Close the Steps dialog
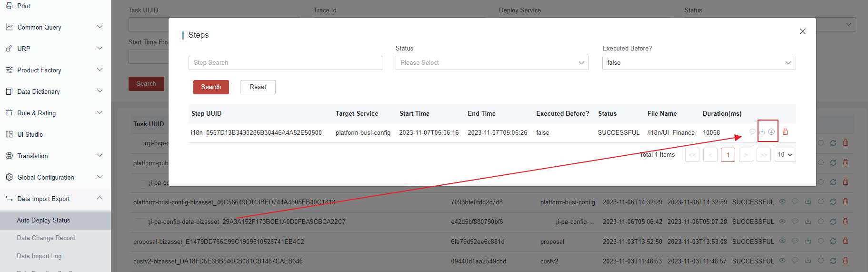Viewport: 868px width, 272px height. click(802, 31)
